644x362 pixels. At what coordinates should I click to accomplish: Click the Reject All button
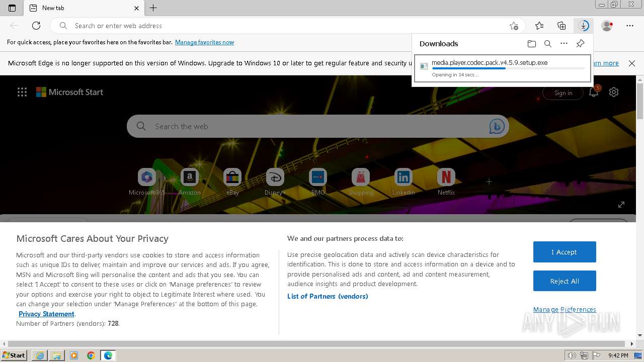pyautogui.click(x=565, y=281)
